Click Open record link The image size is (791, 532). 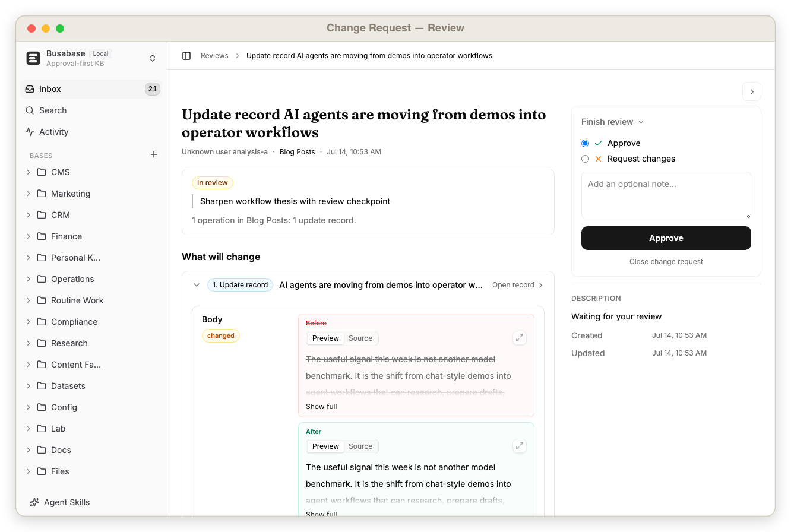[x=517, y=285]
